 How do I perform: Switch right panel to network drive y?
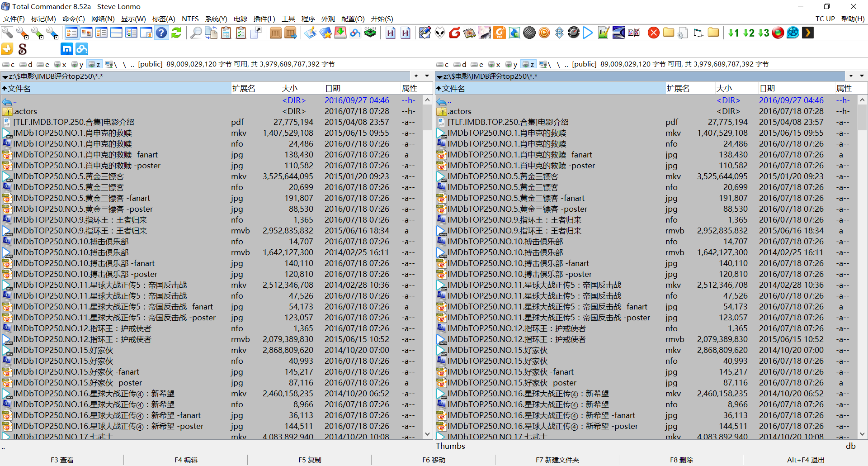(x=511, y=64)
